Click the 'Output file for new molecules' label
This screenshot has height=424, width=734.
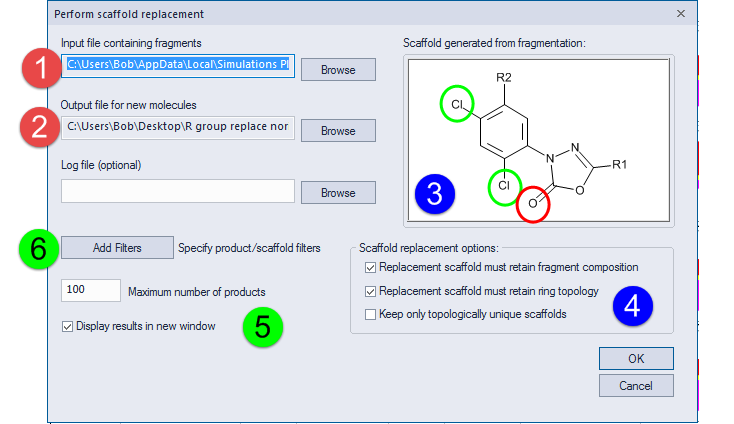click(x=129, y=105)
